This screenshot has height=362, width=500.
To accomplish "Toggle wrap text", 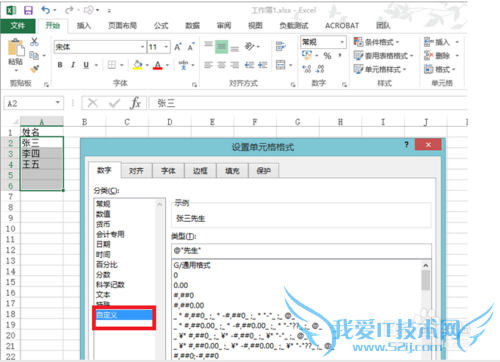I will pyautogui.click(x=281, y=46).
